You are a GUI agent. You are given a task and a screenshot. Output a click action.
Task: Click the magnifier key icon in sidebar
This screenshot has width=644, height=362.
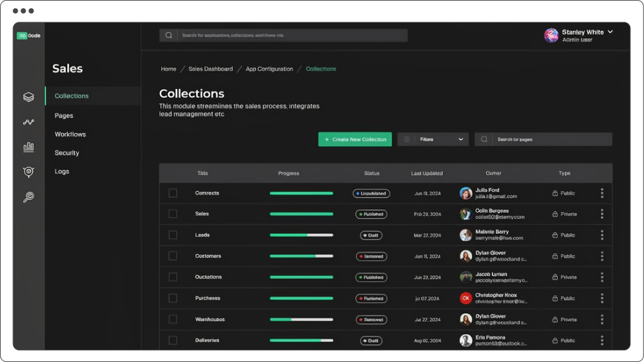pos(28,197)
